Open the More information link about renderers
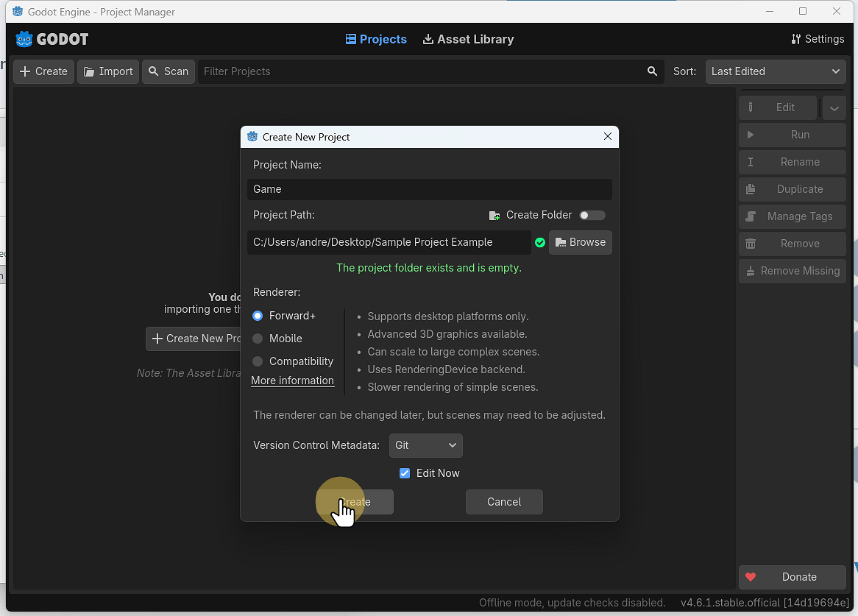This screenshot has width=858, height=616. pyautogui.click(x=293, y=380)
